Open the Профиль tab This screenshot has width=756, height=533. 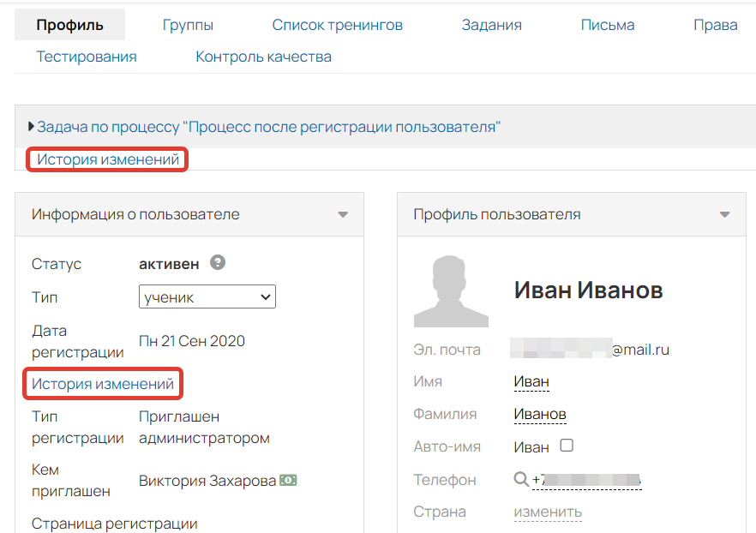[70, 25]
